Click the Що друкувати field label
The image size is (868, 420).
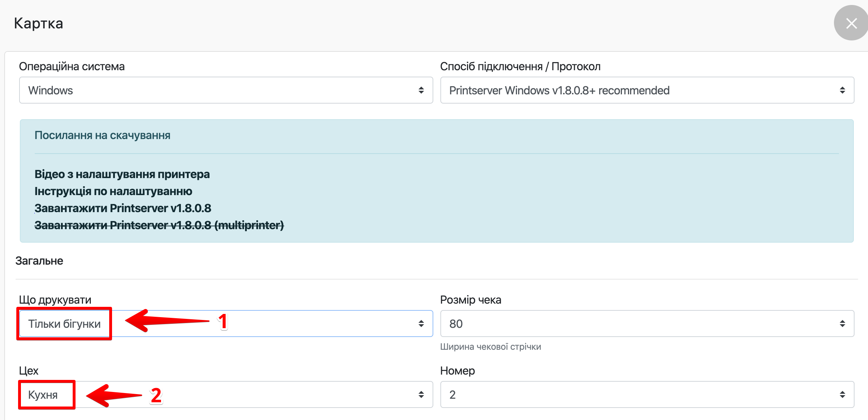click(x=55, y=300)
